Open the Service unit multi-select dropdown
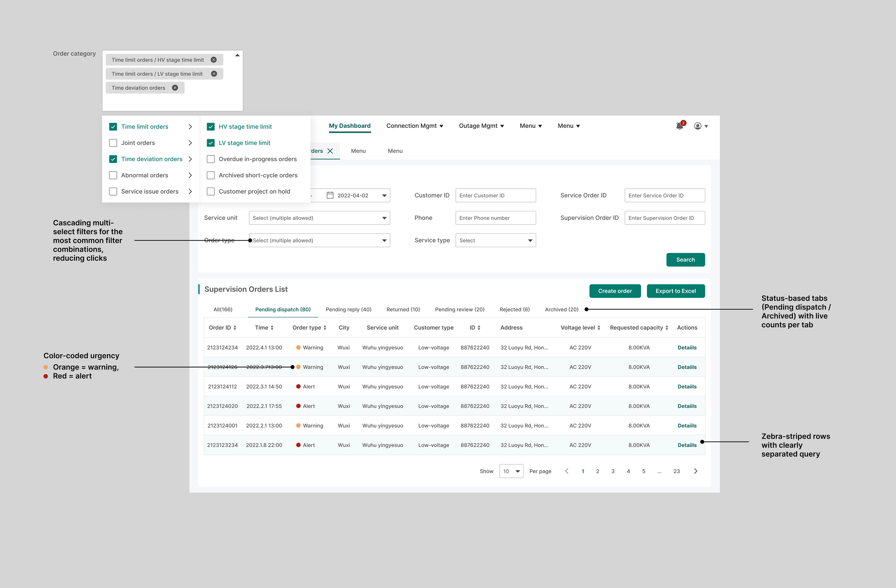The width and height of the screenshot is (896, 588). point(319,218)
